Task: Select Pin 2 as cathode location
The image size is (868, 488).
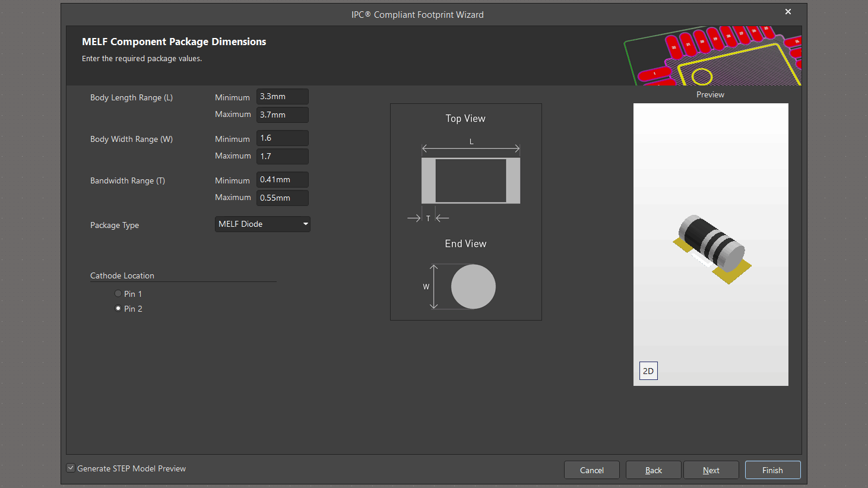Action: (118, 309)
